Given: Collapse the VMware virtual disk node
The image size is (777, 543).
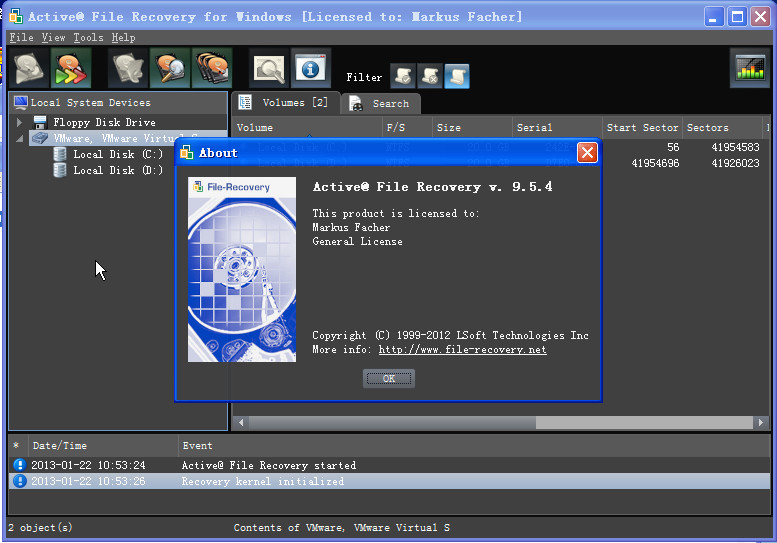Looking at the screenshot, I should (x=19, y=139).
